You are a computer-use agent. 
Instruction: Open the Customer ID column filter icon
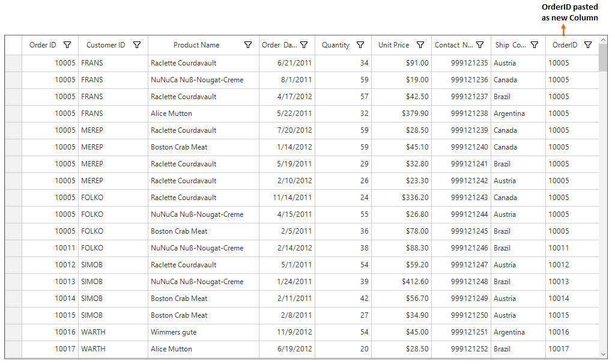click(x=137, y=44)
